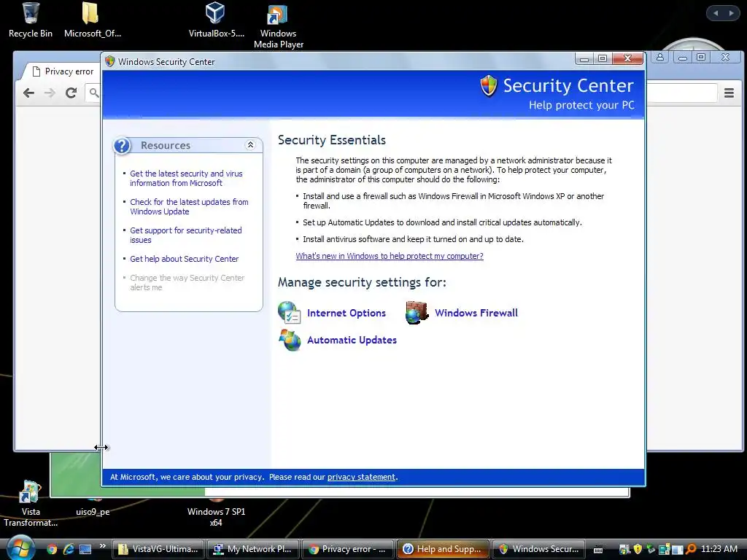747x560 pixels.
Task: Open 'Get support for security-related issues' link
Action: (x=186, y=236)
